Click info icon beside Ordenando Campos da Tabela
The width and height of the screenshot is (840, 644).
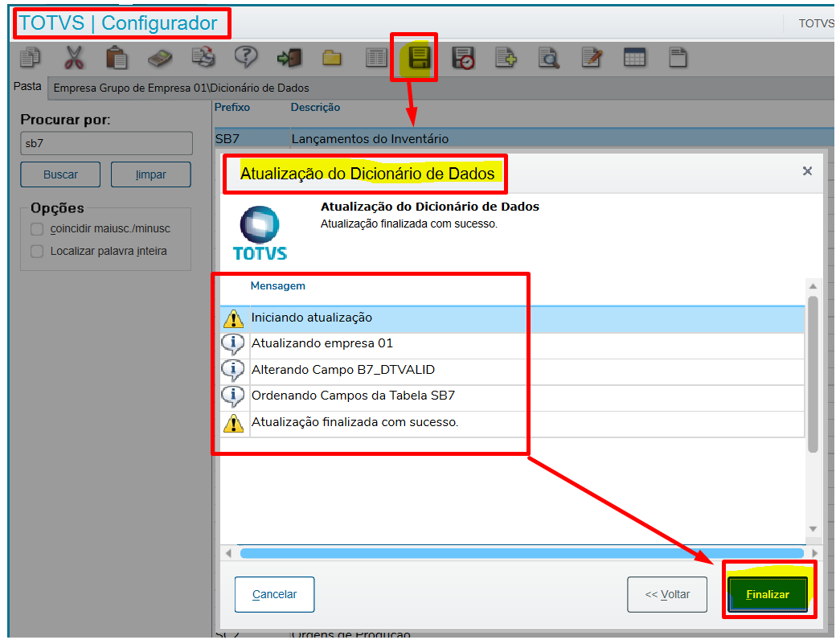tap(233, 396)
